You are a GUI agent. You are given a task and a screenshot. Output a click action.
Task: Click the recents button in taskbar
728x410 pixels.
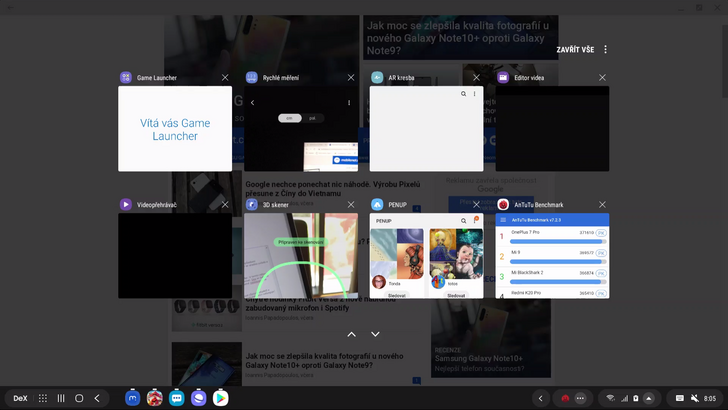tap(61, 398)
